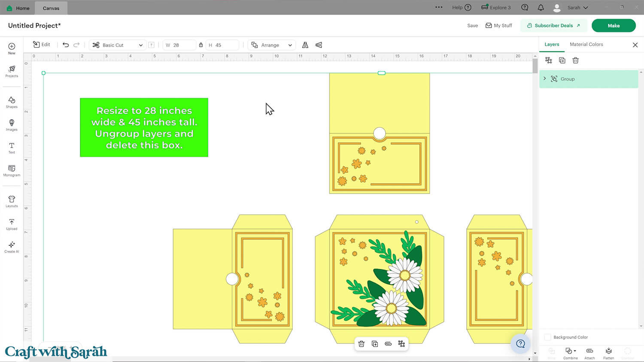Open the Sarah account dropdown
This screenshot has width=644, height=362.
tap(571, 8)
